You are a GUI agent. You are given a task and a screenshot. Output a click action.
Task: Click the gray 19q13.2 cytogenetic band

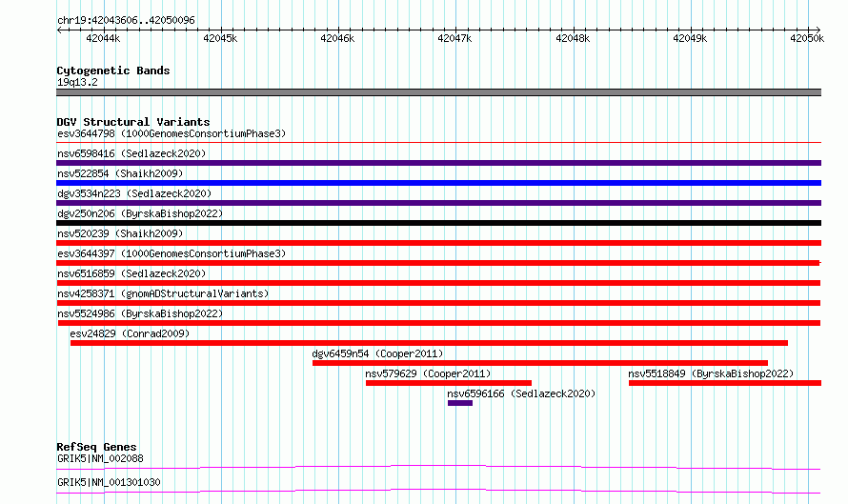438,92
